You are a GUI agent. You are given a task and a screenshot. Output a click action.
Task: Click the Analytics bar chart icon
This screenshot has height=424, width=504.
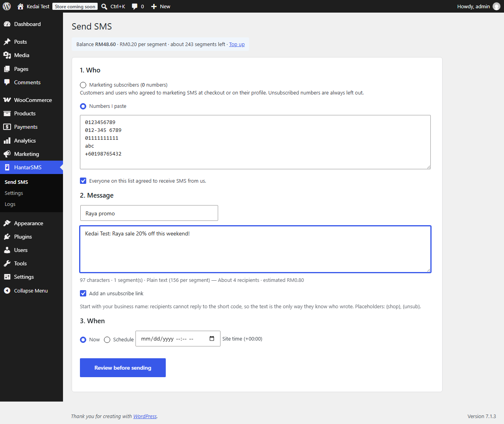tap(7, 141)
